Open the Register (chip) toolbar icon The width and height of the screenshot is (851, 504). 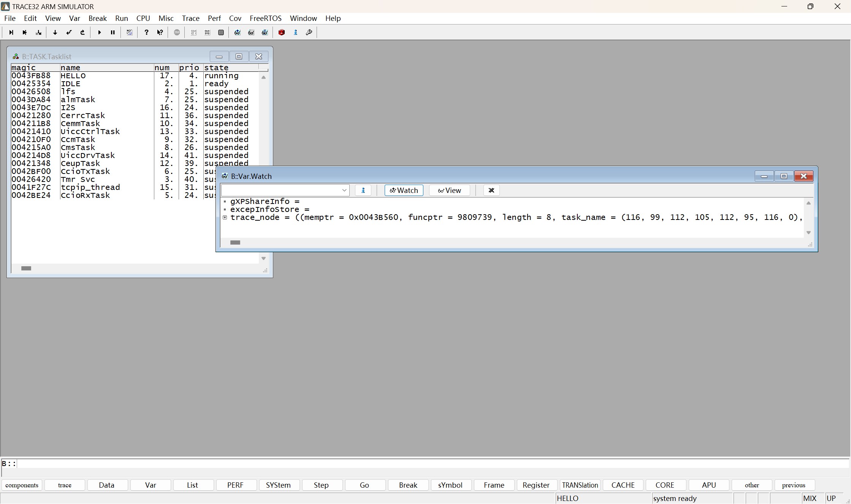point(221,32)
